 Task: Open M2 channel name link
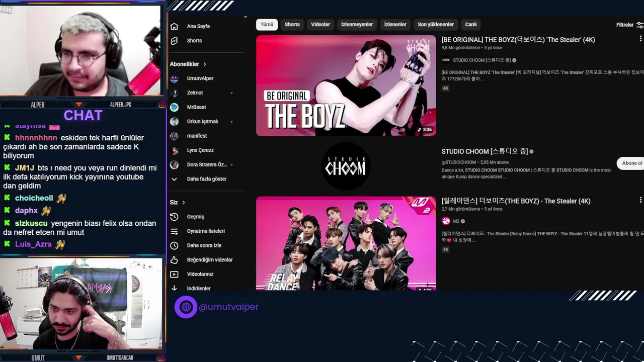pos(456,221)
